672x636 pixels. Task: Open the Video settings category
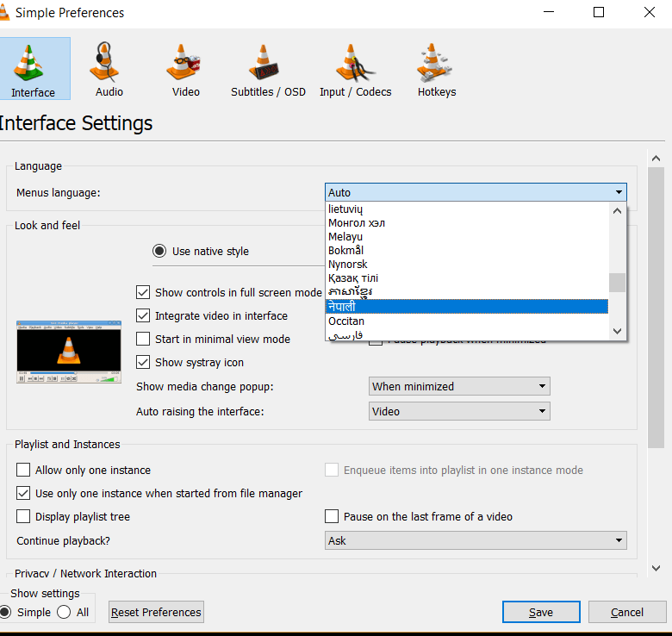pyautogui.click(x=185, y=69)
